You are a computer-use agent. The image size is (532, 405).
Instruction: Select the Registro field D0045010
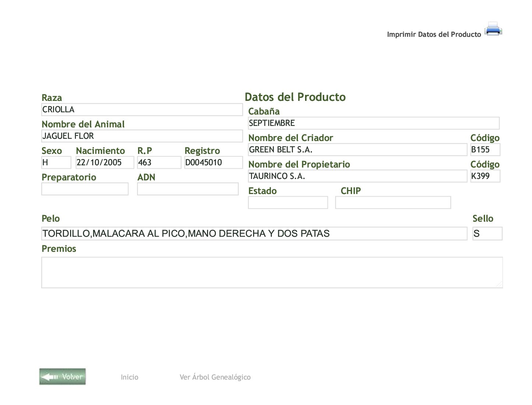click(x=213, y=162)
